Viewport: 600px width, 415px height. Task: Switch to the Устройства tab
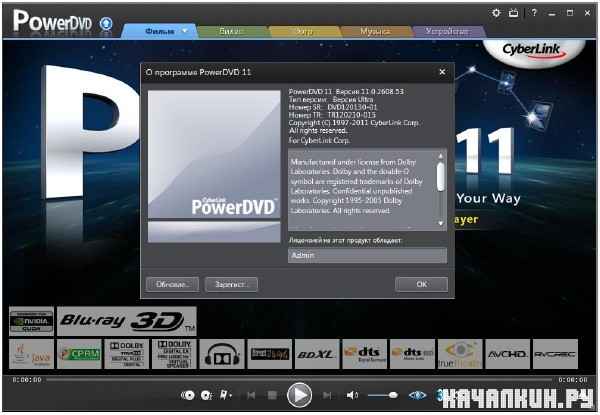[447, 31]
